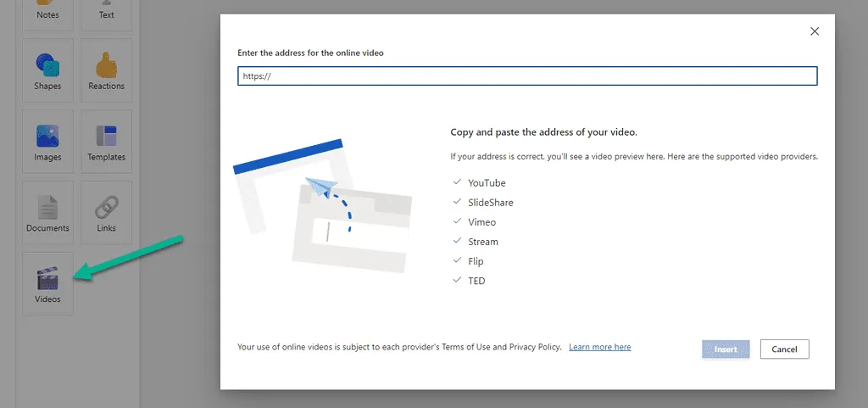
Task: Open the Templates panel icon
Action: pos(106,137)
